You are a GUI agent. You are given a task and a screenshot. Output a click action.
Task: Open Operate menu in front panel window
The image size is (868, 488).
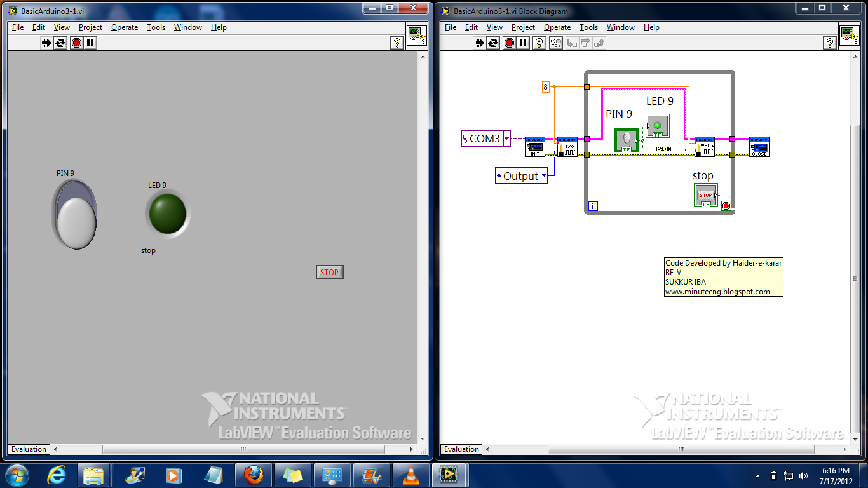[x=125, y=27]
